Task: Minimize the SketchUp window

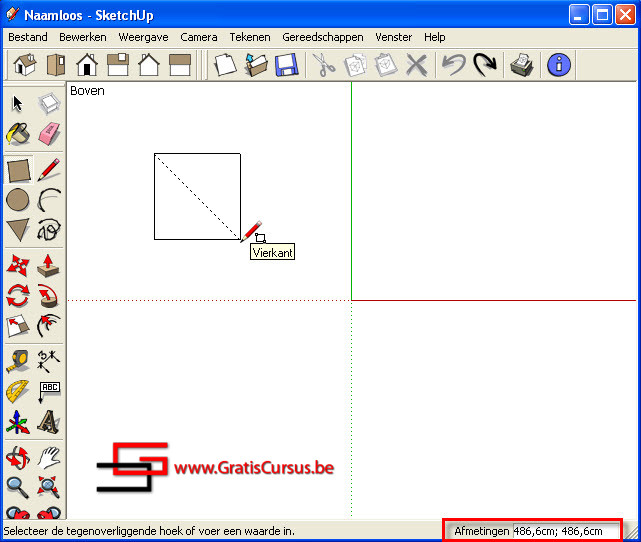Action: coord(578,15)
